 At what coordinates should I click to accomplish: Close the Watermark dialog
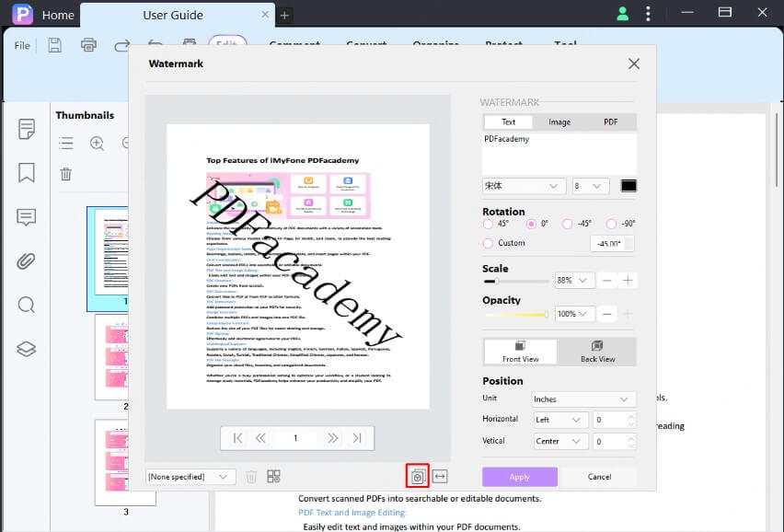(634, 64)
